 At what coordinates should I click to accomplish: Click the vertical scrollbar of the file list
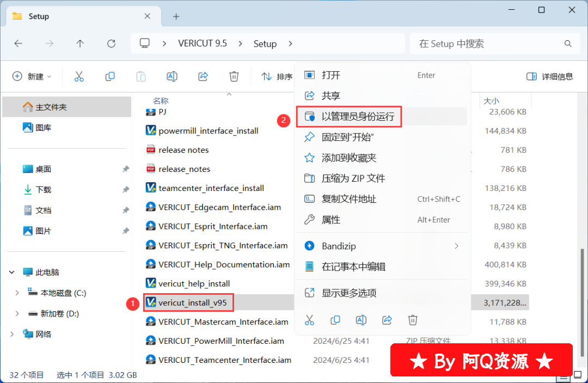tap(582, 302)
